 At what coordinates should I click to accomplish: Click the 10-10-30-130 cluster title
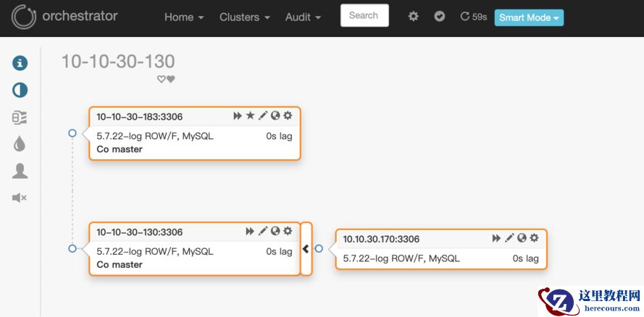pos(118,62)
